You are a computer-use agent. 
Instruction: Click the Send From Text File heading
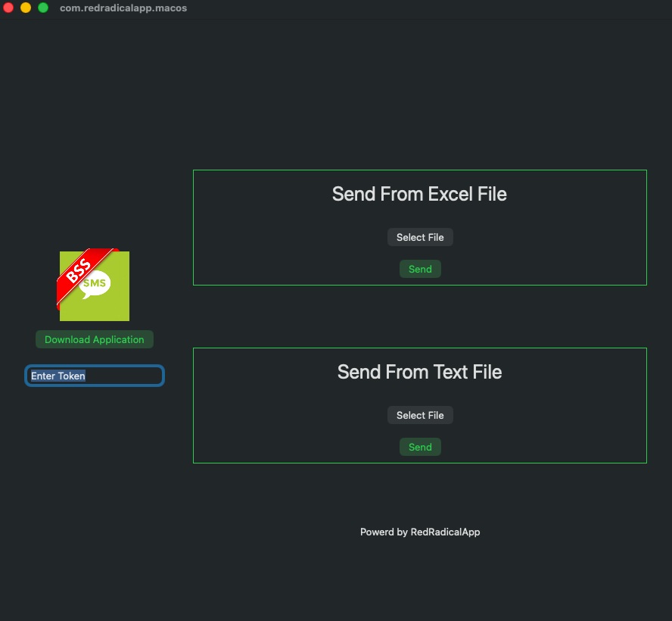tap(419, 372)
